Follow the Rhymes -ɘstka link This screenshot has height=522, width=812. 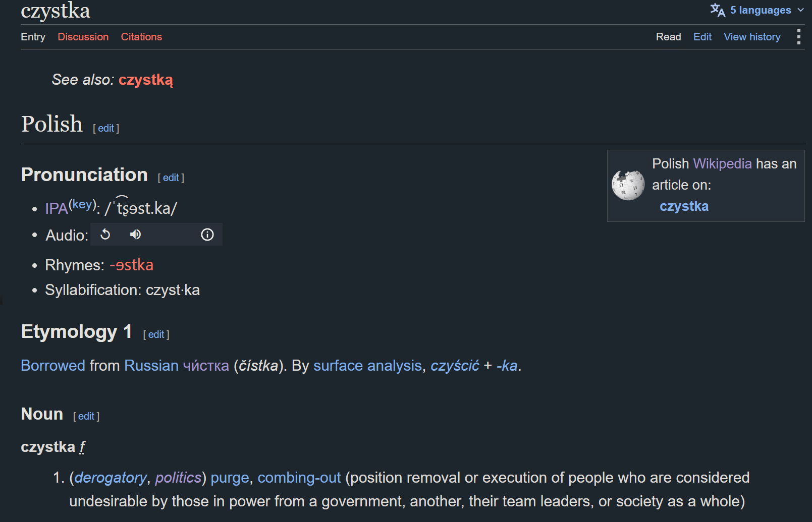pyautogui.click(x=132, y=265)
